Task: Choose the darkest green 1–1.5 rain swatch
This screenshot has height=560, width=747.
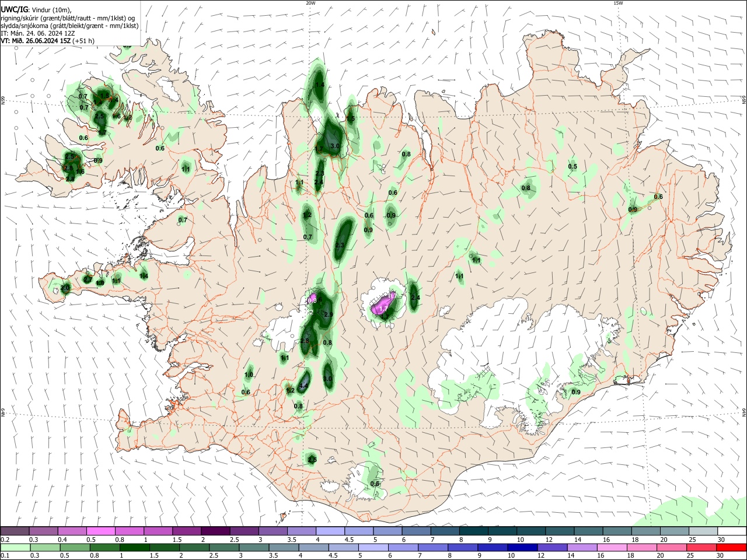Action: tap(134, 547)
